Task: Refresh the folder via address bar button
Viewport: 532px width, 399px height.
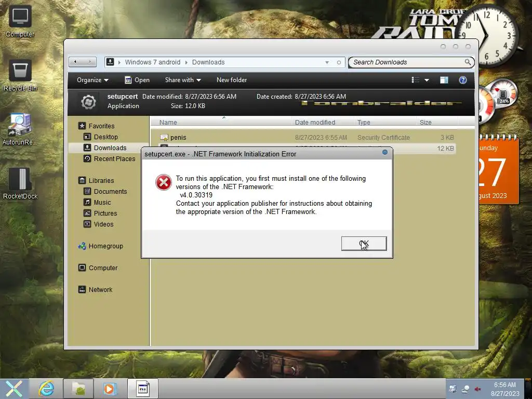Action: coord(339,62)
